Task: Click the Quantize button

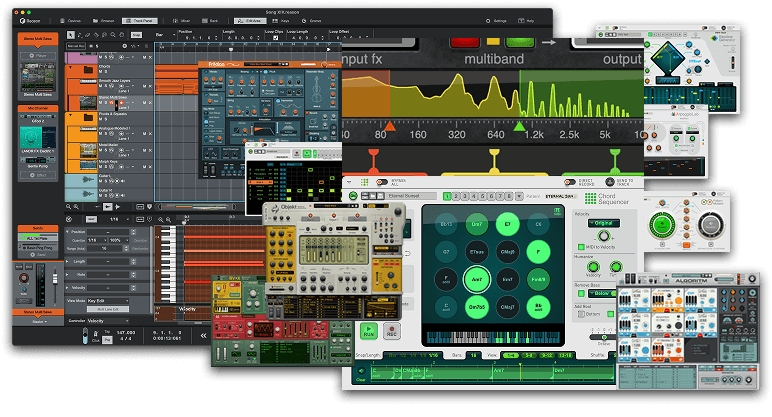Action: click(140, 240)
